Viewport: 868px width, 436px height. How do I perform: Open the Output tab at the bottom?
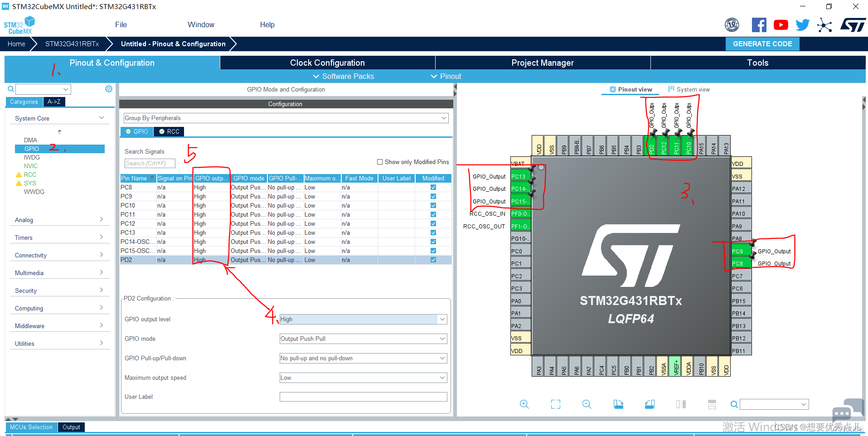click(71, 427)
